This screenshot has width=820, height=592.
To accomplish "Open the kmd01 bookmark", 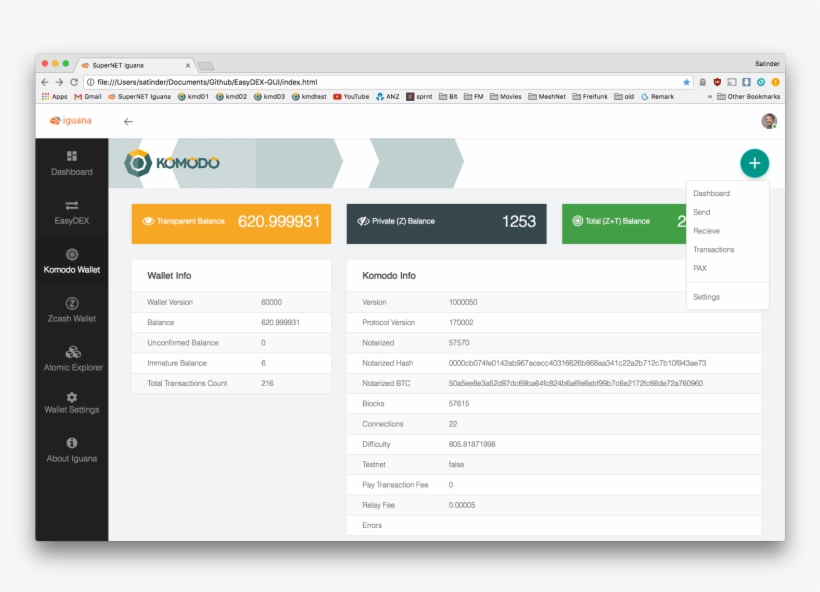I will tap(193, 97).
